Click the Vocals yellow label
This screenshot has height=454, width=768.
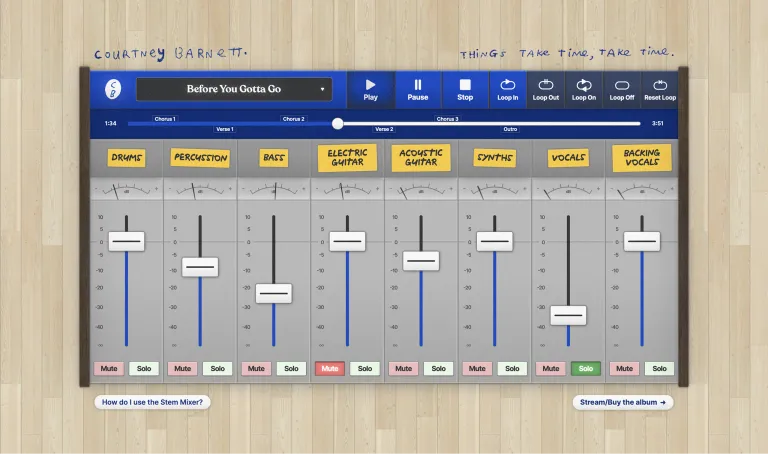(568, 158)
